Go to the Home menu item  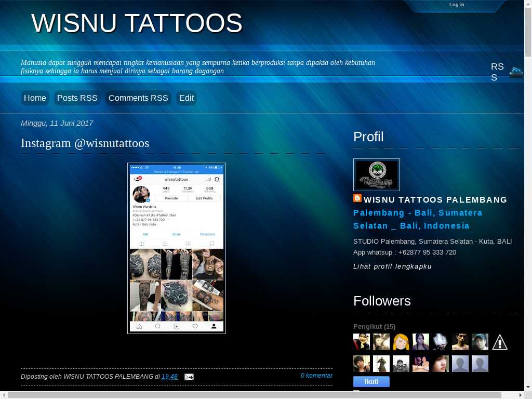click(x=35, y=98)
